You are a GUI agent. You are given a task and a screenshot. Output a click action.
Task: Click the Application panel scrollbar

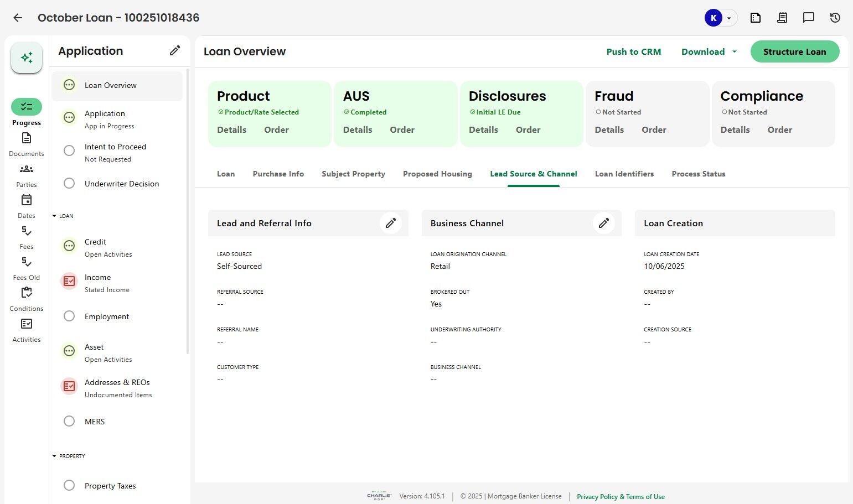pos(188,210)
